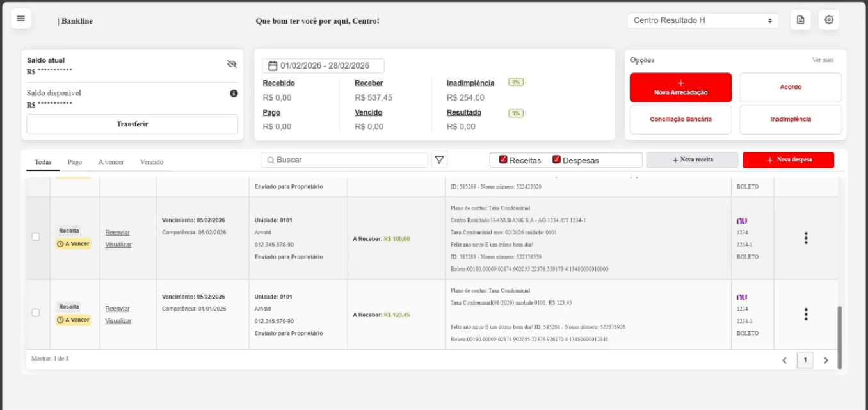Switch to the A vencer tab
The height and width of the screenshot is (410, 868).
pos(111,162)
